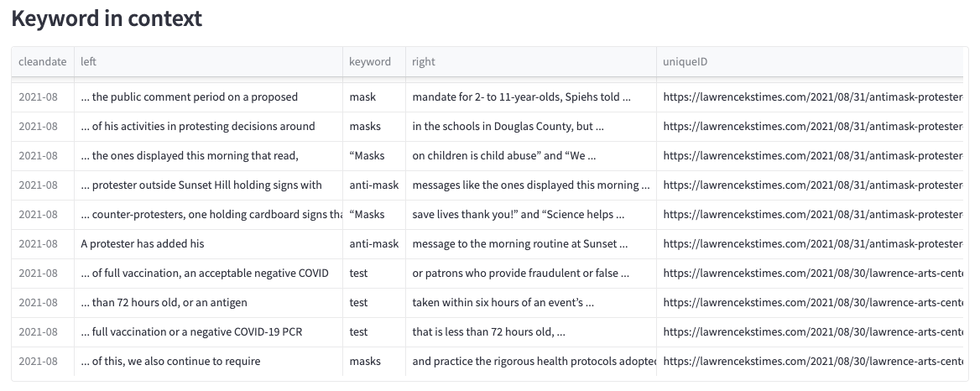Select keyword '“Masks' in the save lives row

pos(373,214)
